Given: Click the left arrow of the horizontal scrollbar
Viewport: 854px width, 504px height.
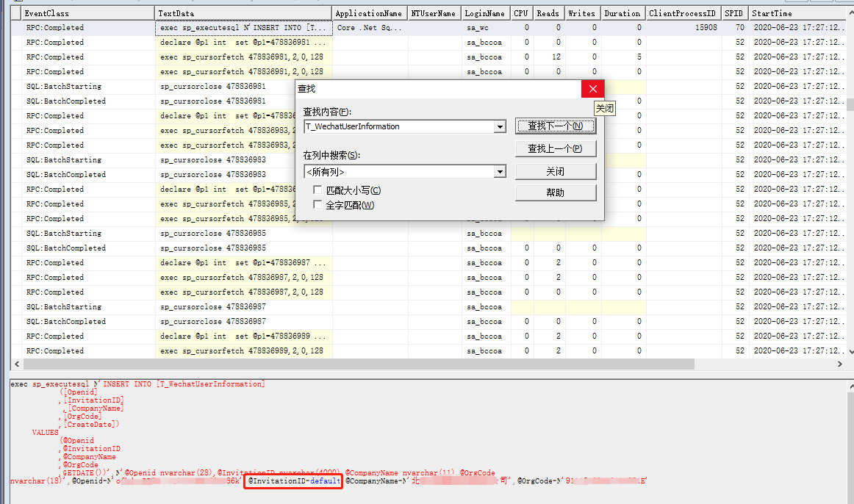Looking at the screenshot, I should pos(15,363).
